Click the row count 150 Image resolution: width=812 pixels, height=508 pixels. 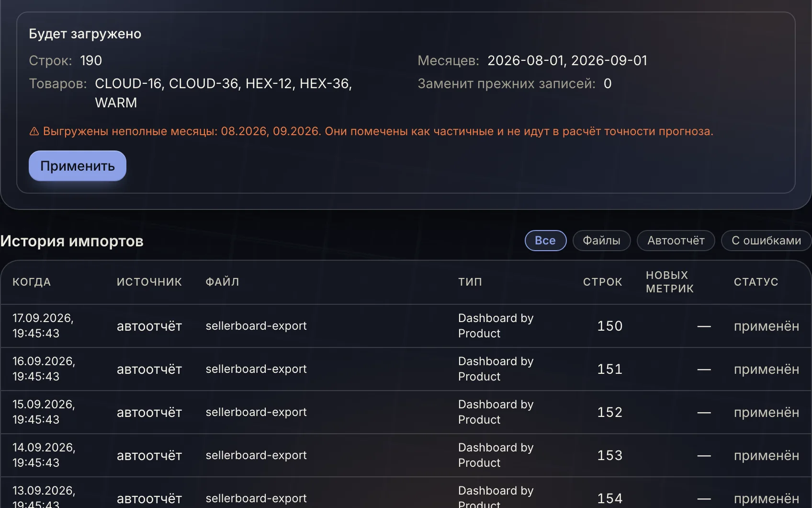click(609, 326)
